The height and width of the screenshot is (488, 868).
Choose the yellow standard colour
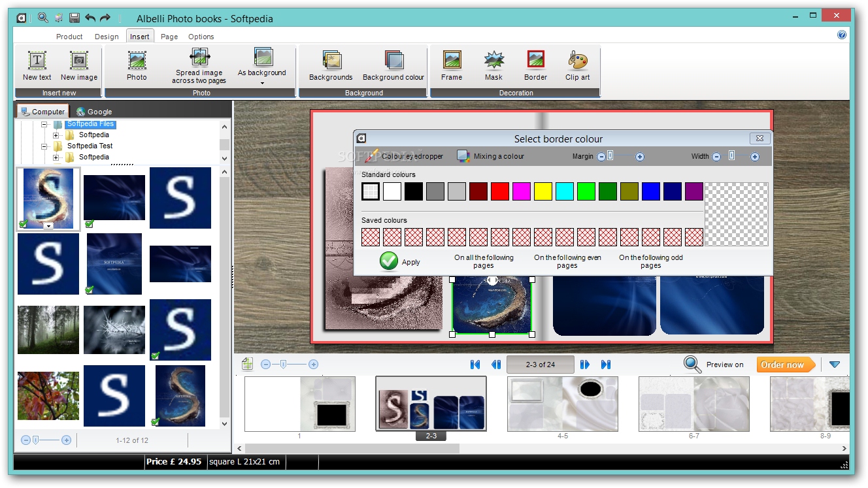point(543,191)
